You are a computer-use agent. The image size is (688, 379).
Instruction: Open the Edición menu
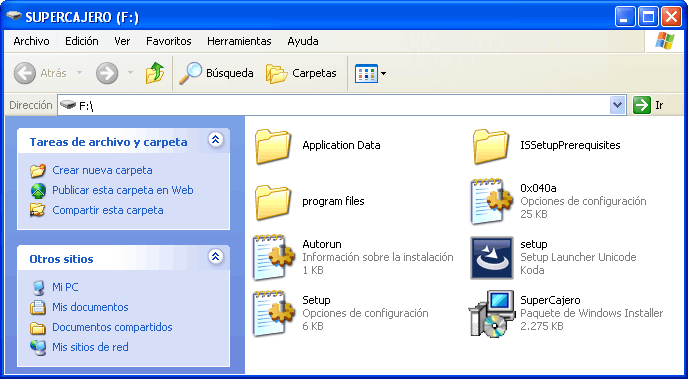[x=82, y=41]
